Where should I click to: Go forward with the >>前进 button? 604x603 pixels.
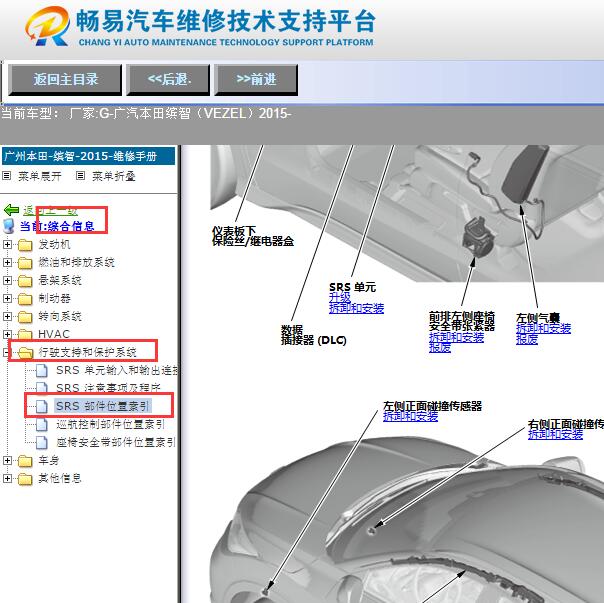[256, 79]
